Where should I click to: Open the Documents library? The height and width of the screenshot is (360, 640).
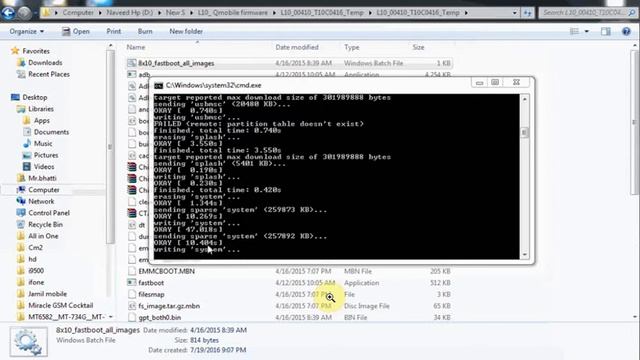(x=51, y=132)
